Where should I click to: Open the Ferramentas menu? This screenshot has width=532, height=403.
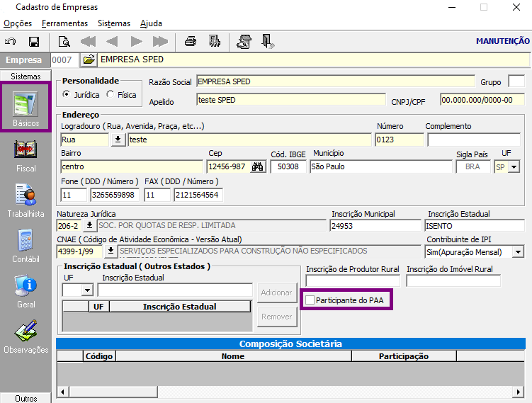pos(64,23)
